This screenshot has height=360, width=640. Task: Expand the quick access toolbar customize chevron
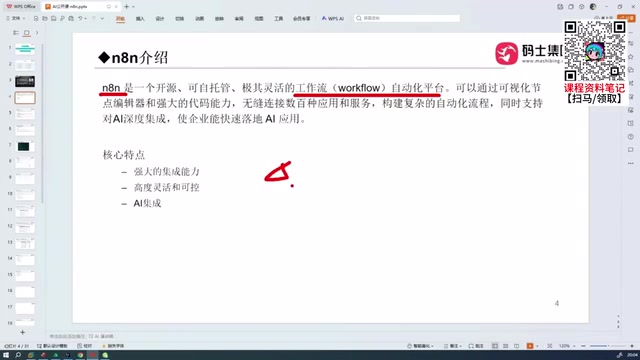point(102,18)
